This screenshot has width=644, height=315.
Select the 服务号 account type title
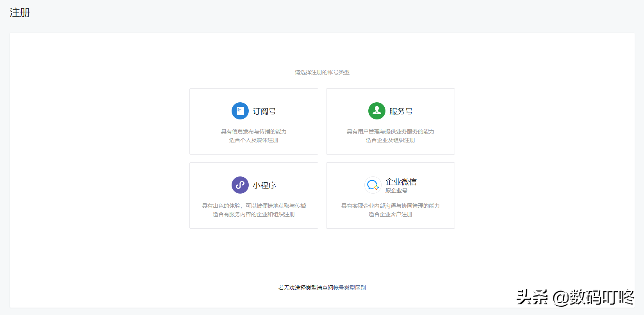coord(401,111)
